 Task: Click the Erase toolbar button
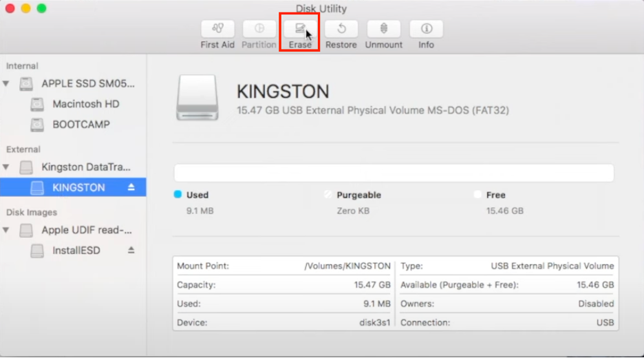[300, 29]
